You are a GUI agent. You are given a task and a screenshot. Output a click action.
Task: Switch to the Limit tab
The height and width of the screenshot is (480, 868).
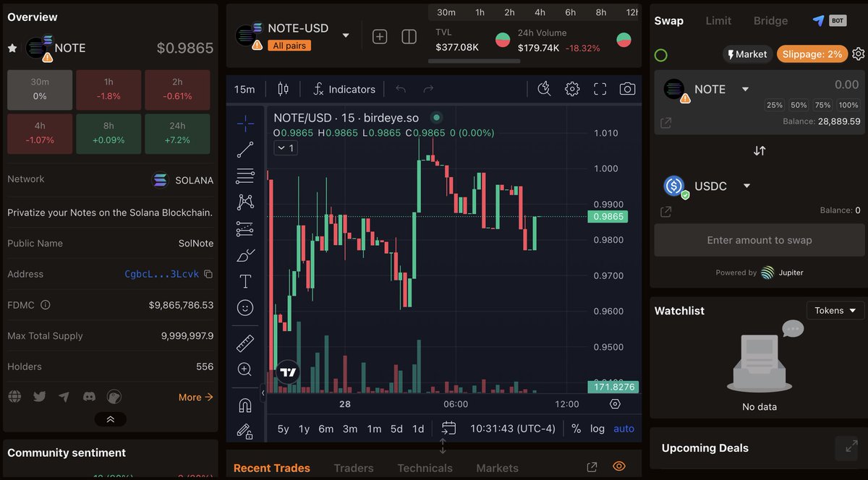pos(718,21)
